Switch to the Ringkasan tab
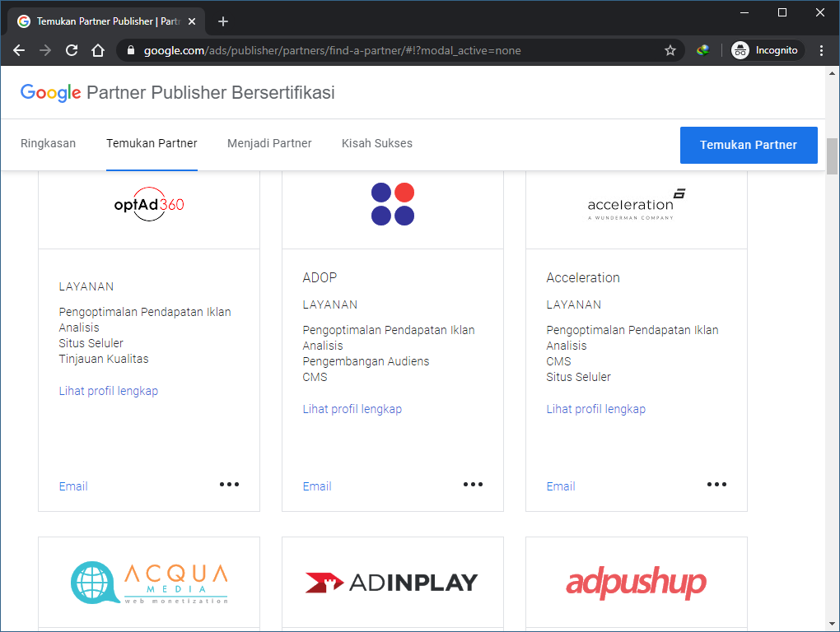Viewport: 840px width, 632px height. click(49, 143)
